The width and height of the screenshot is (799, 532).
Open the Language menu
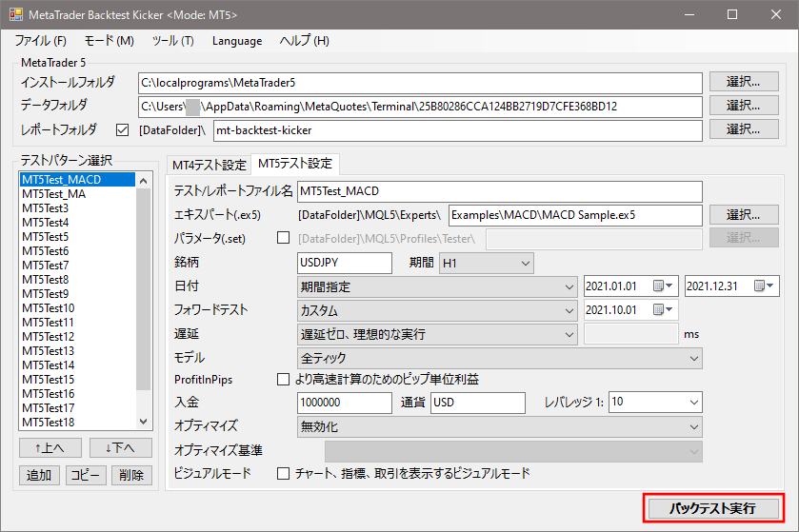(237, 41)
